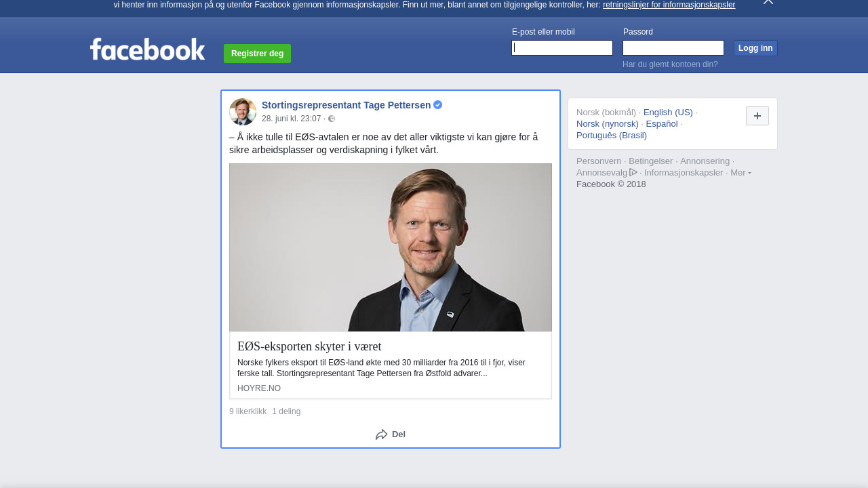Open the EØS-eksporten skyter i været headline
Screen dimensions: 868x488
tap(309, 346)
